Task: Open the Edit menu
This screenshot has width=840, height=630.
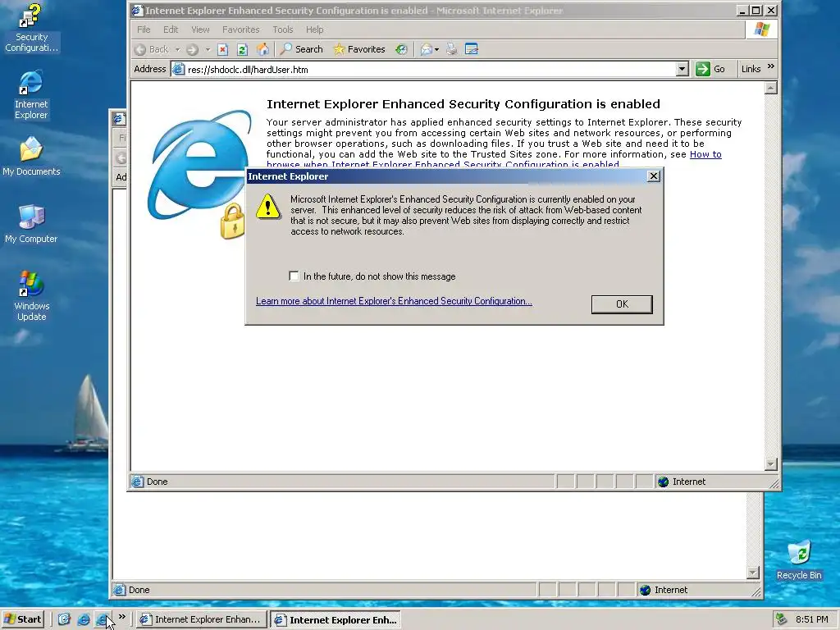Action: 171,30
